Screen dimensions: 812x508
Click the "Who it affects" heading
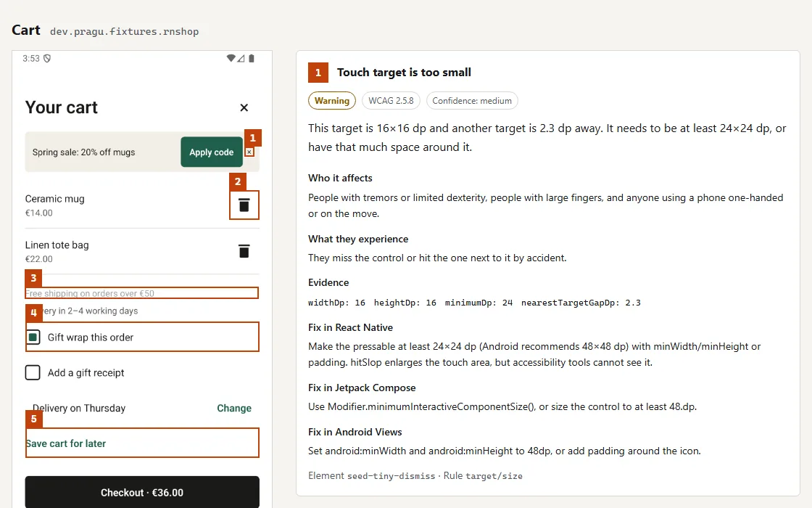tap(340, 178)
